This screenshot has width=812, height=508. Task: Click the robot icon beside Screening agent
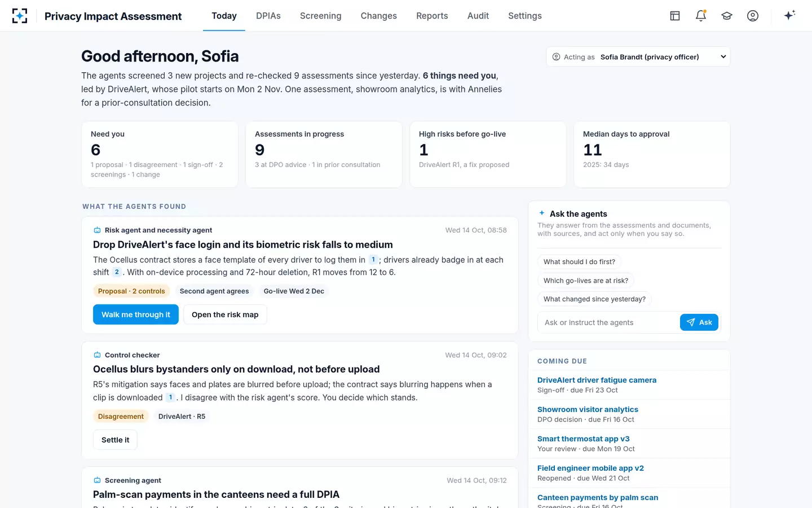(x=97, y=480)
